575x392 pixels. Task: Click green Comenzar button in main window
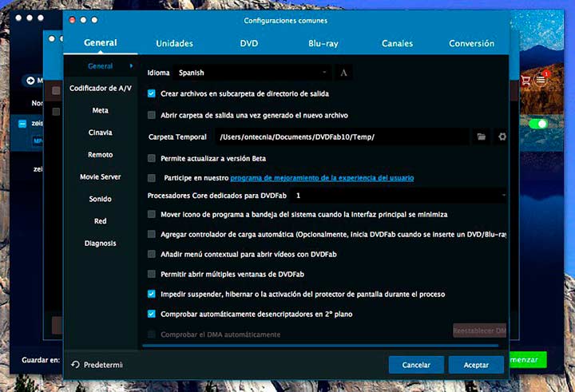point(528,360)
